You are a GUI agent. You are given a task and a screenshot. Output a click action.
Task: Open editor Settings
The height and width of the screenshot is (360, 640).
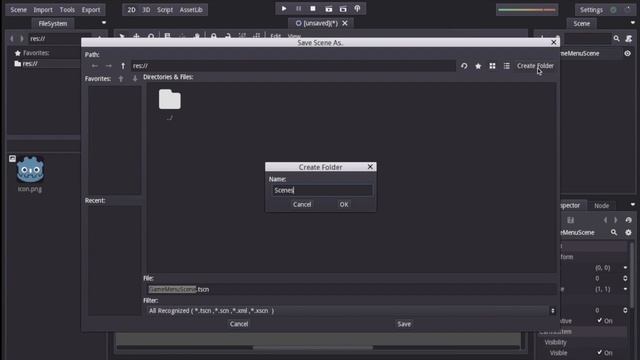pos(591,9)
